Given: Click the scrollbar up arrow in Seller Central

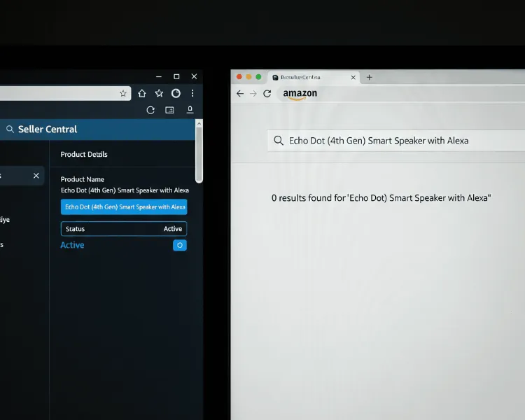Looking at the screenshot, I should tap(199, 124).
